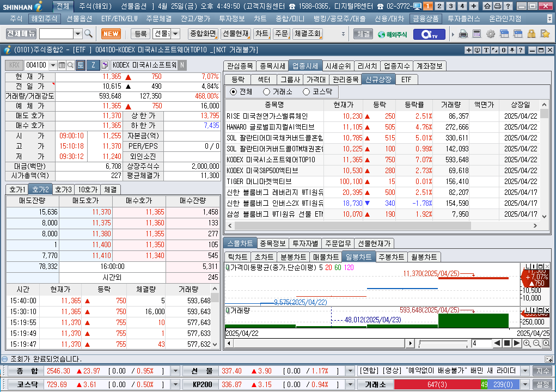The height and width of the screenshot is (392, 556).
Task: Open KP200 index dropdown arrow
Action: coord(350,384)
